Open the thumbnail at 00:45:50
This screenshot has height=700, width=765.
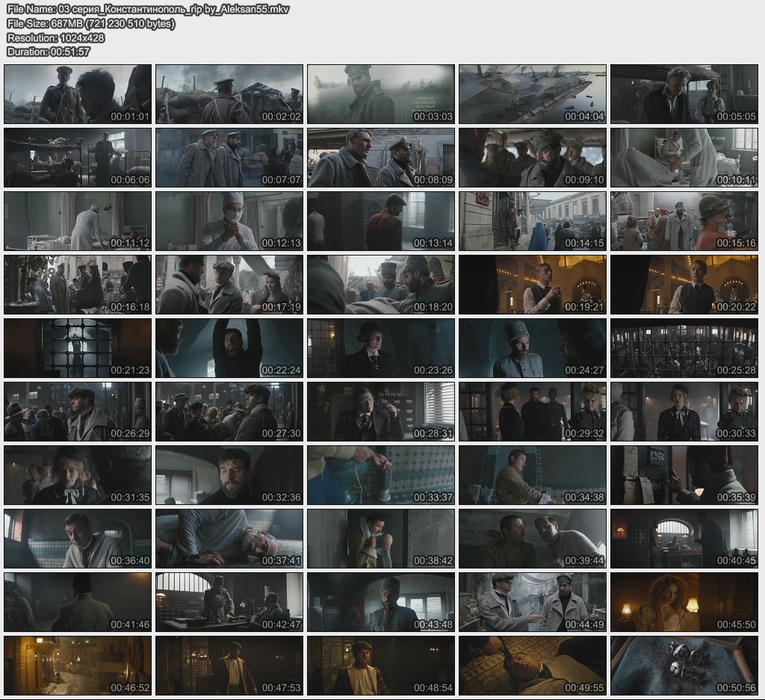pyautogui.click(x=684, y=602)
